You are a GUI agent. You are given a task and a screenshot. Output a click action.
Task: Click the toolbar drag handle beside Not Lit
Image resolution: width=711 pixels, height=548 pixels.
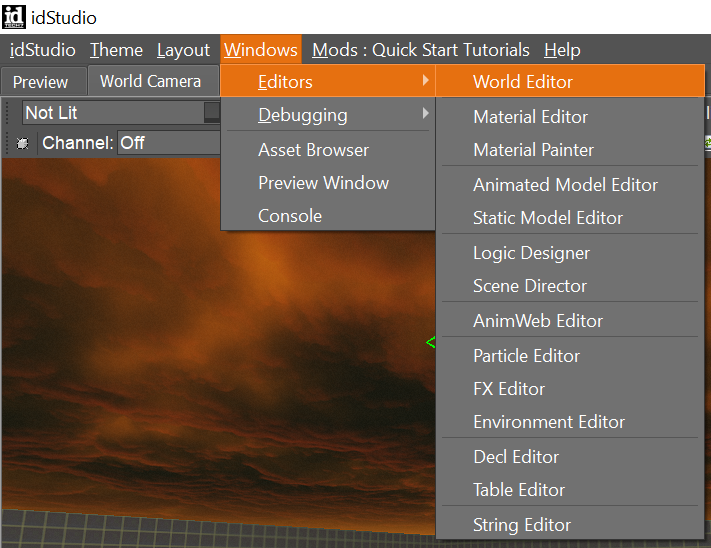pos(8,112)
